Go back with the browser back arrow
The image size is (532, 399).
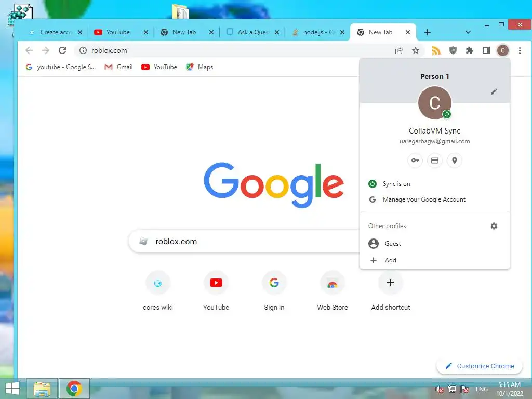pos(29,50)
